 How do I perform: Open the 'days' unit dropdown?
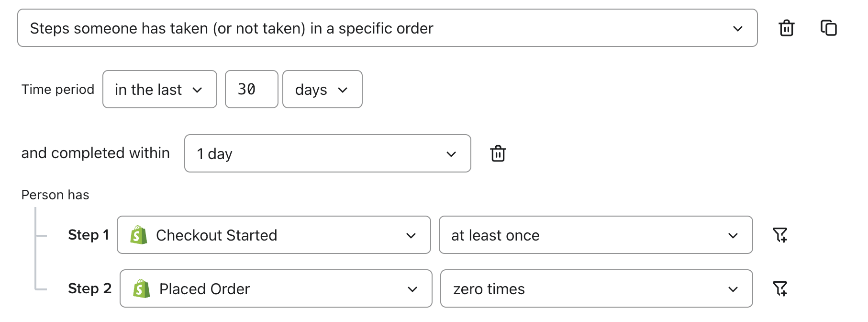coord(322,89)
